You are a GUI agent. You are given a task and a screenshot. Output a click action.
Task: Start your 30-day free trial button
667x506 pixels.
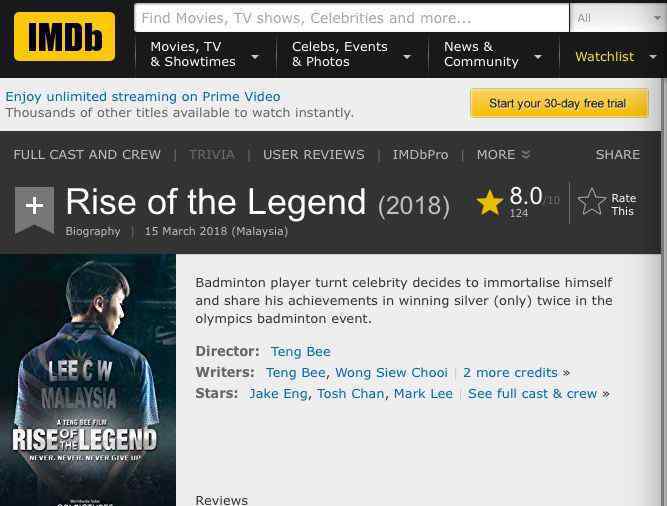click(559, 103)
